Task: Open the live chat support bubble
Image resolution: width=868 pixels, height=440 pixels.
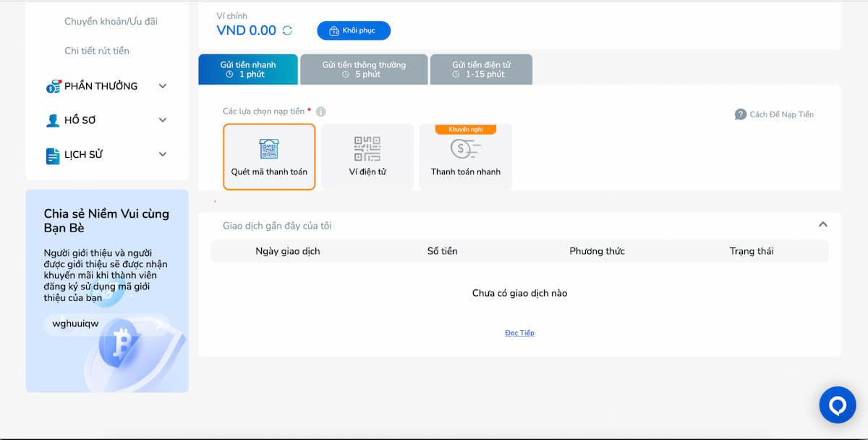Action: pyautogui.click(x=837, y=405)
